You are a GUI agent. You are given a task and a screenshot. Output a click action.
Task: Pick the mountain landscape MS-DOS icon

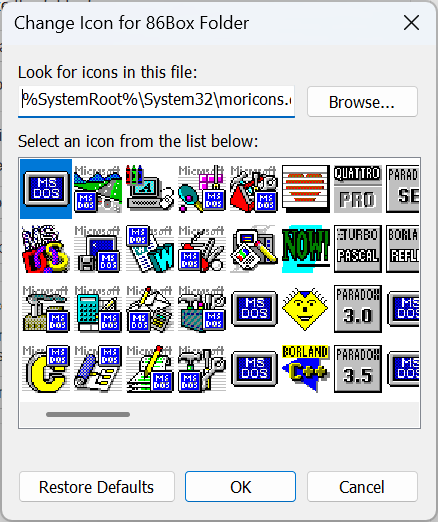(98, 189)
